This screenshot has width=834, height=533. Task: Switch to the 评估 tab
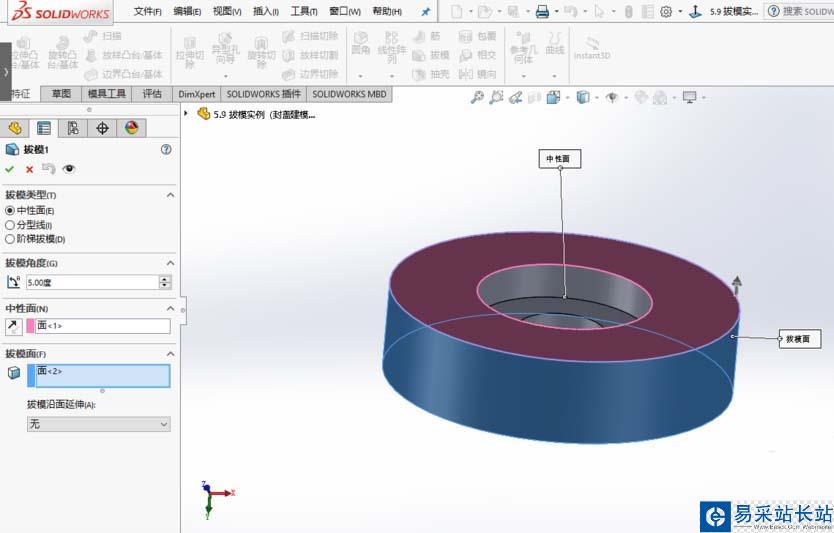tap(152, 94)
